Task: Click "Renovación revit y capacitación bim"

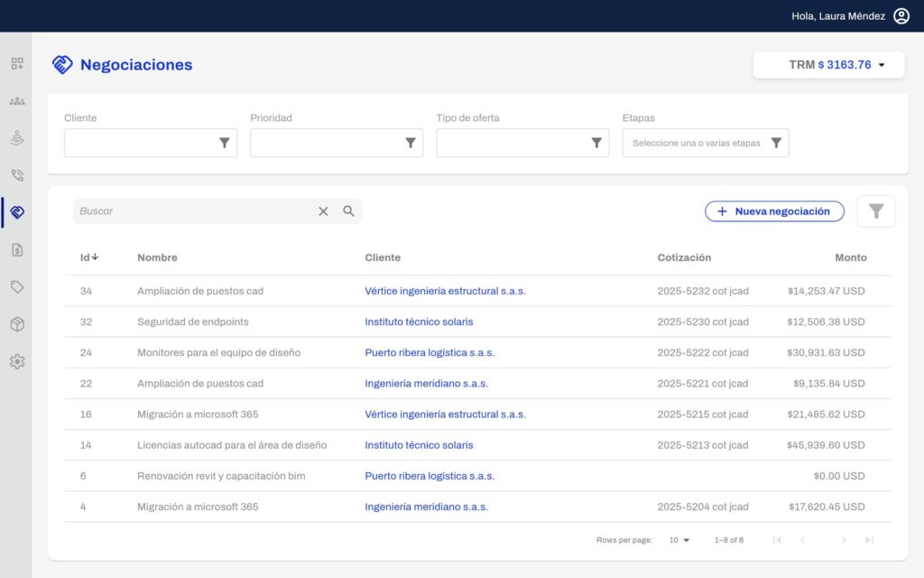Action: (x=221, y=476)
